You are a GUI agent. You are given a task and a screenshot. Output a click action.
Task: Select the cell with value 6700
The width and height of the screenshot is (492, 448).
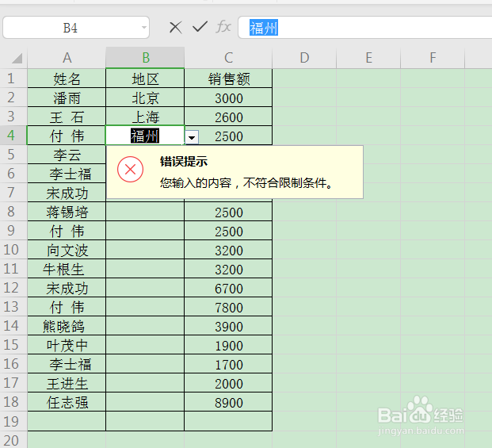point(228,288)
